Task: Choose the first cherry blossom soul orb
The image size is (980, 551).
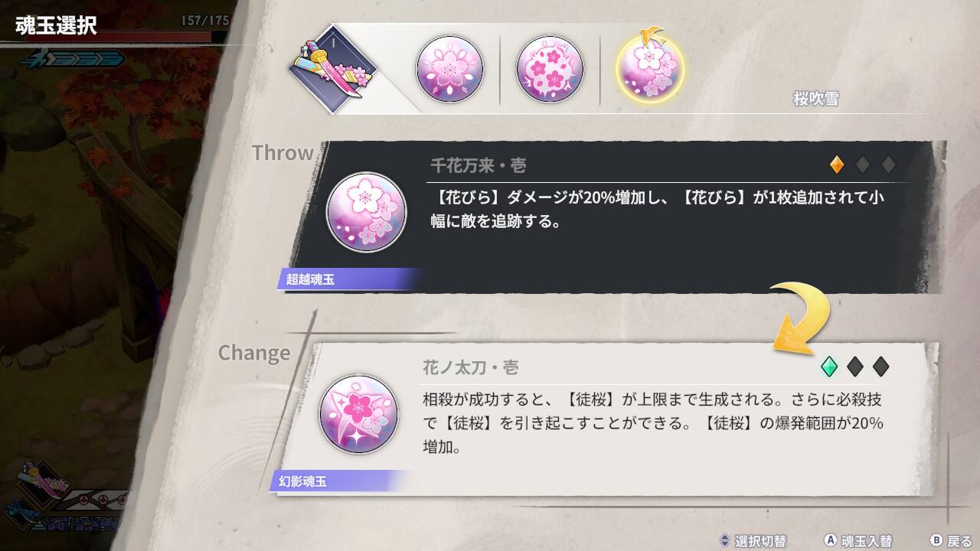Action: (x=449, y=69)
